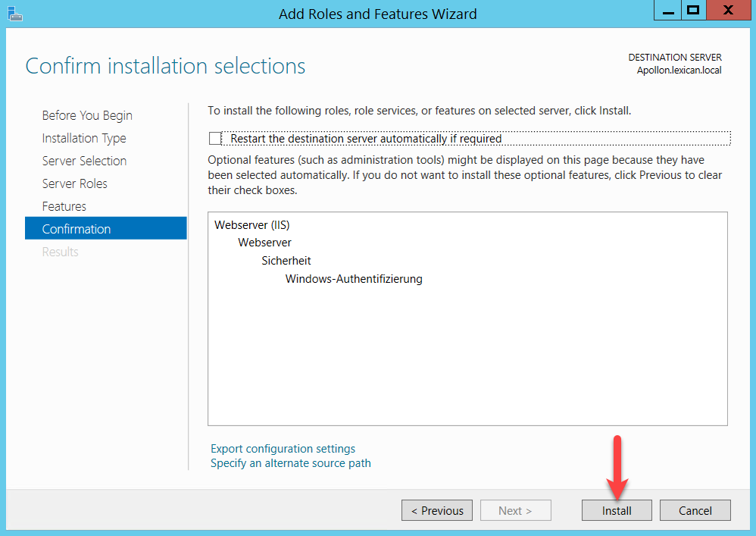This screenshot has width=756, height=536.
Task: Jump to the Features step
Action: tap(64, 206)
